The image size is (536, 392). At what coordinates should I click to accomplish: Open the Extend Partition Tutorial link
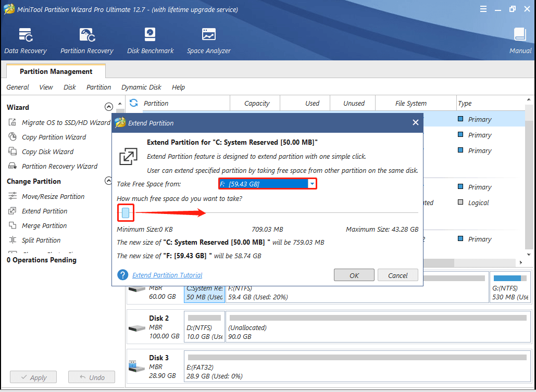point(167,275)
